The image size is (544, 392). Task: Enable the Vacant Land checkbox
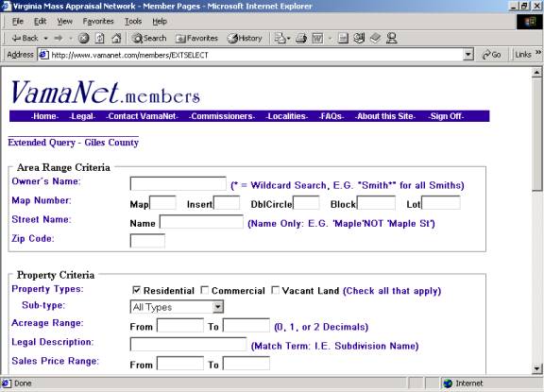pos(275,290)
